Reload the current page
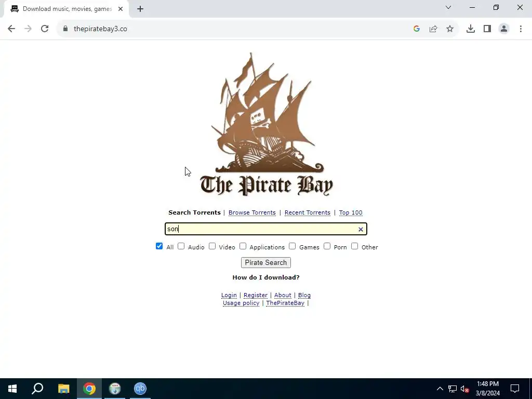Image resolution: width=532 pixels, height=399 pixels. pyautogui.click(x=45, y=29)
